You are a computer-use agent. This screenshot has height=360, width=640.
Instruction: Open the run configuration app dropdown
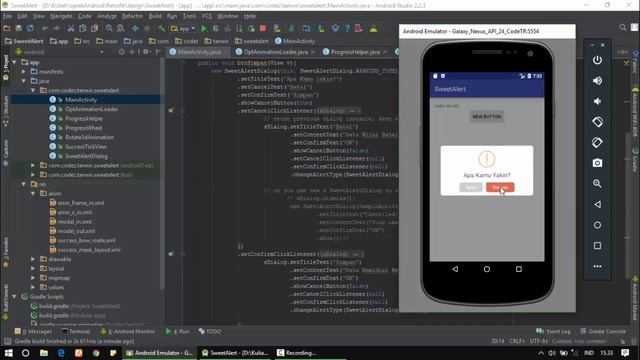click(x=183, y=29)
